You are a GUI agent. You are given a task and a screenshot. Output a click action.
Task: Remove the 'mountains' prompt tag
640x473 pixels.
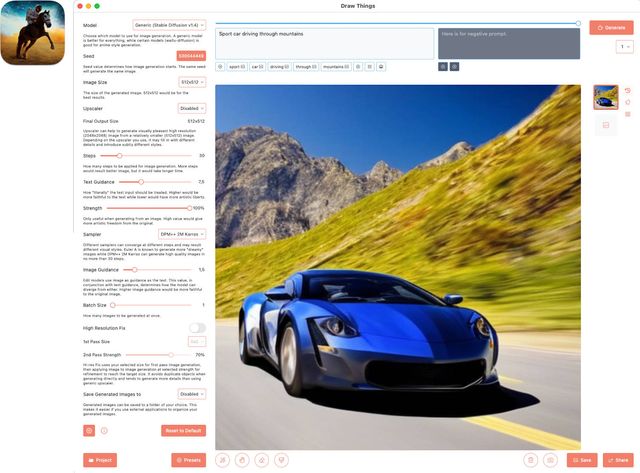tap(350, 66)
